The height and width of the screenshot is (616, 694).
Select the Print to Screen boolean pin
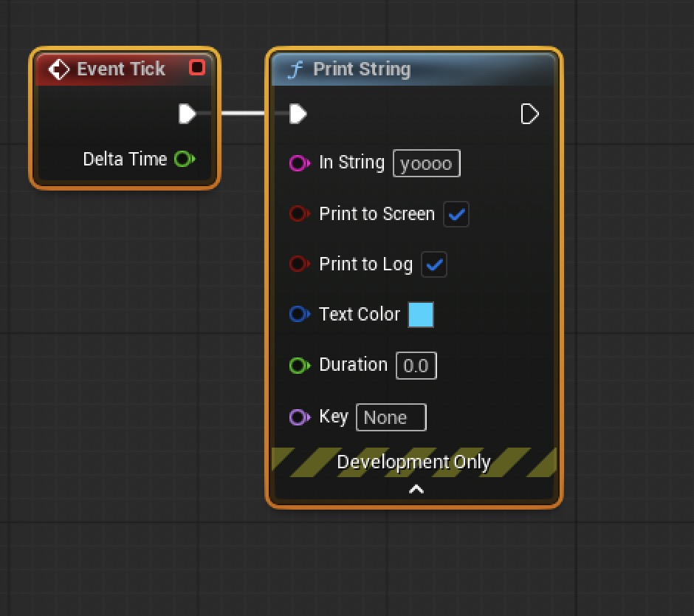(299, 214)
